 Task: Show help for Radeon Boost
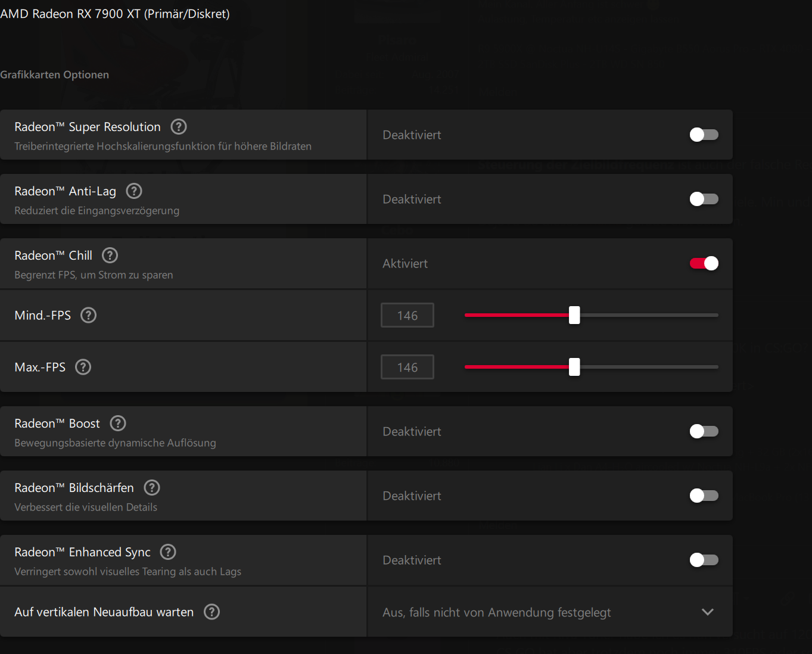[x=118, y=423]
